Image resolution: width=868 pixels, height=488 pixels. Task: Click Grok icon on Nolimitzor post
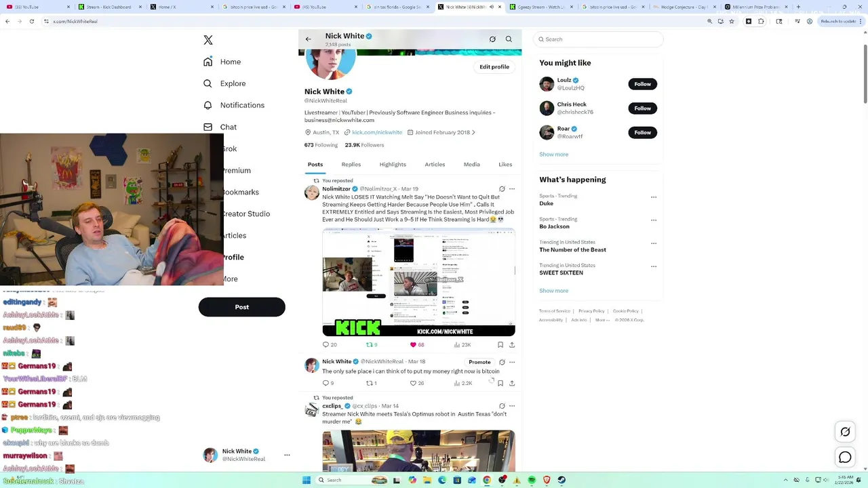coord(502,189)
